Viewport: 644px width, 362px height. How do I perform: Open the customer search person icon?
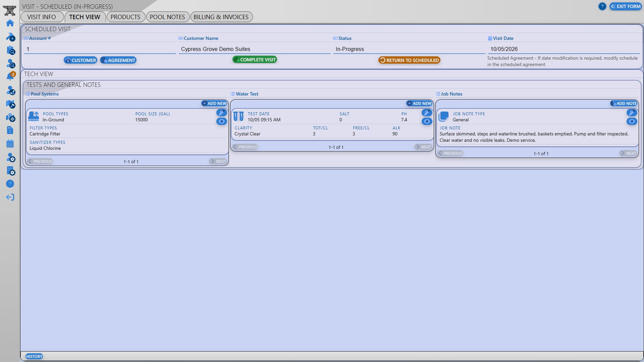pyautogui.click(x=10, y=63)
